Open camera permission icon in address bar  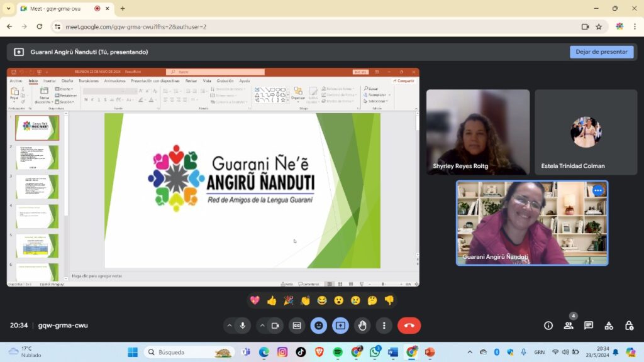(586, 26)
